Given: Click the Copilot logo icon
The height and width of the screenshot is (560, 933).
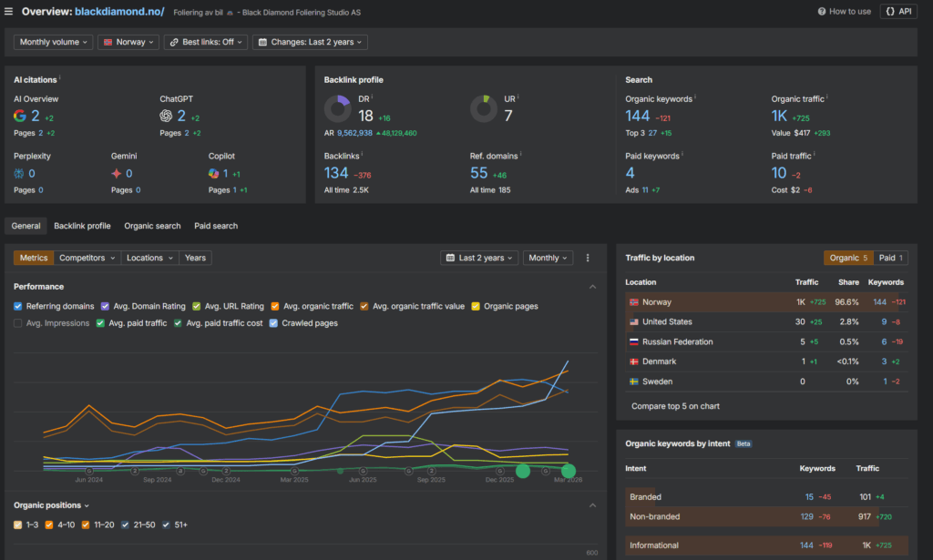Looking at the screenshot, I should 213,174.
